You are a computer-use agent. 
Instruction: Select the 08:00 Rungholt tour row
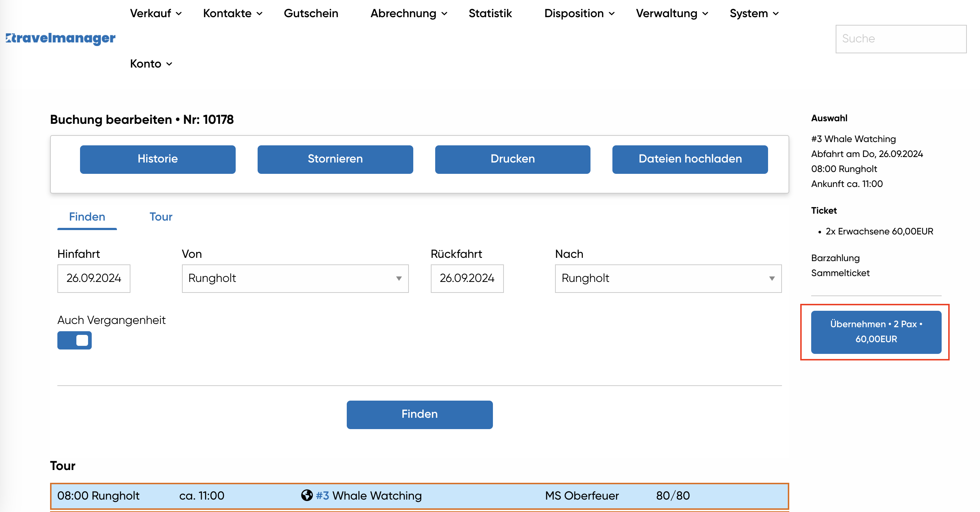[x=419, y=496]
